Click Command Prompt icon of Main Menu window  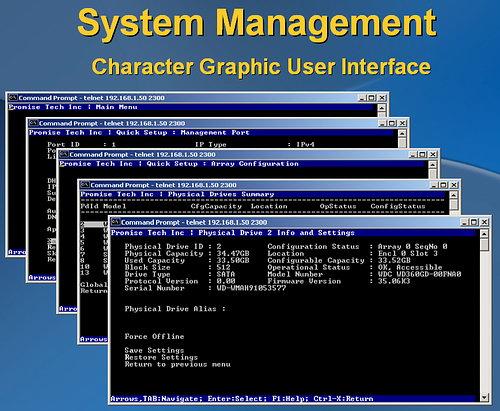point(13,98)
